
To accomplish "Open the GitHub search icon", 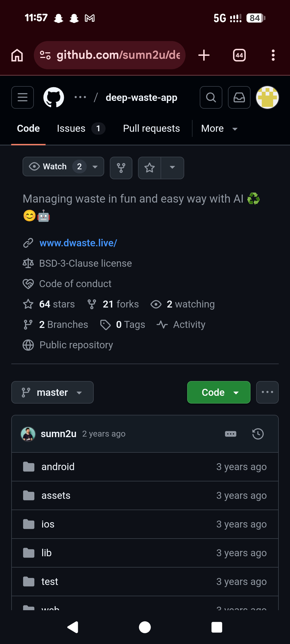I will point(211,97).
